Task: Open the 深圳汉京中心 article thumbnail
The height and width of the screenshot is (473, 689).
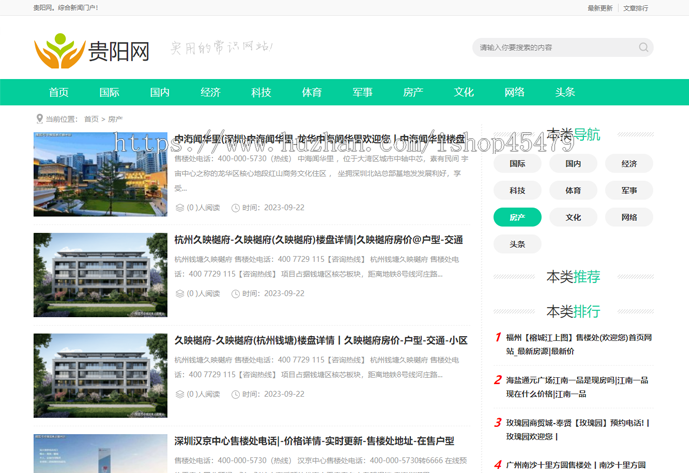Action: [100, 454]
